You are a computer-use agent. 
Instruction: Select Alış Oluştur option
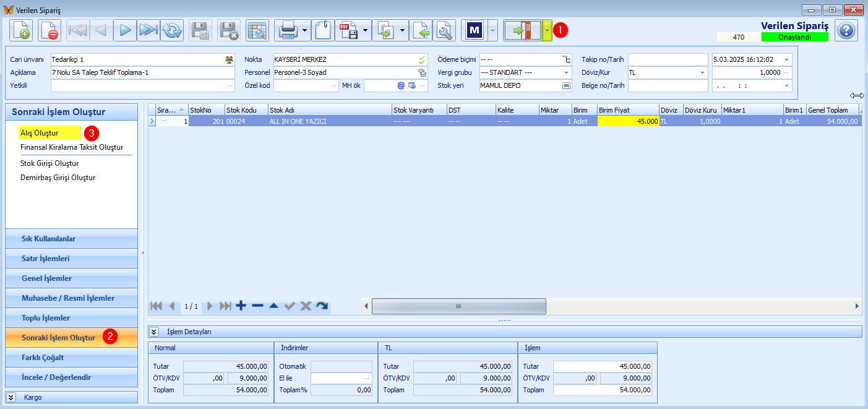tap(40, 133)
